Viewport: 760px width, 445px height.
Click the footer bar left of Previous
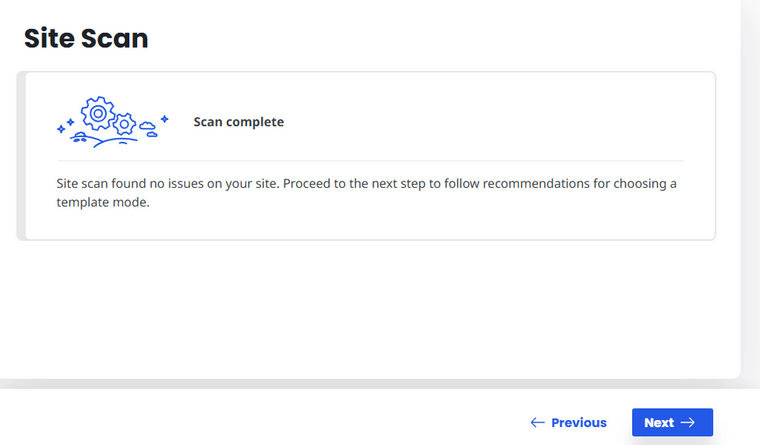262,418
